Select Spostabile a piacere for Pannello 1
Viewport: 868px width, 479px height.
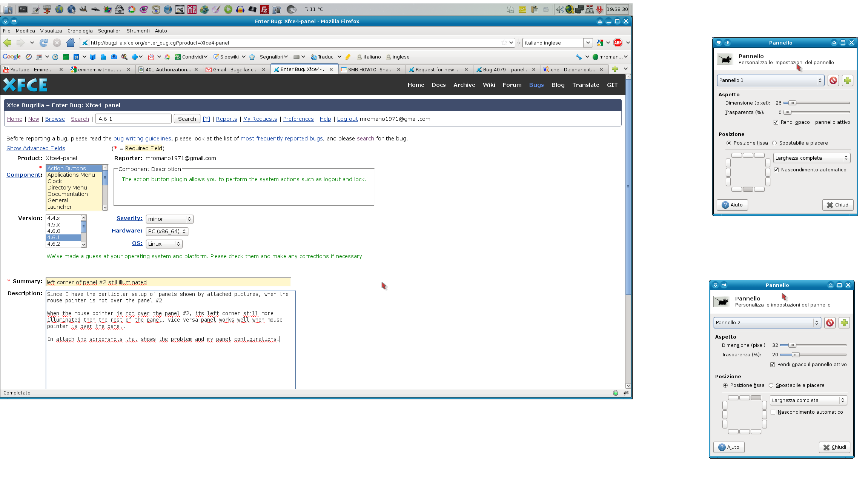774,143
